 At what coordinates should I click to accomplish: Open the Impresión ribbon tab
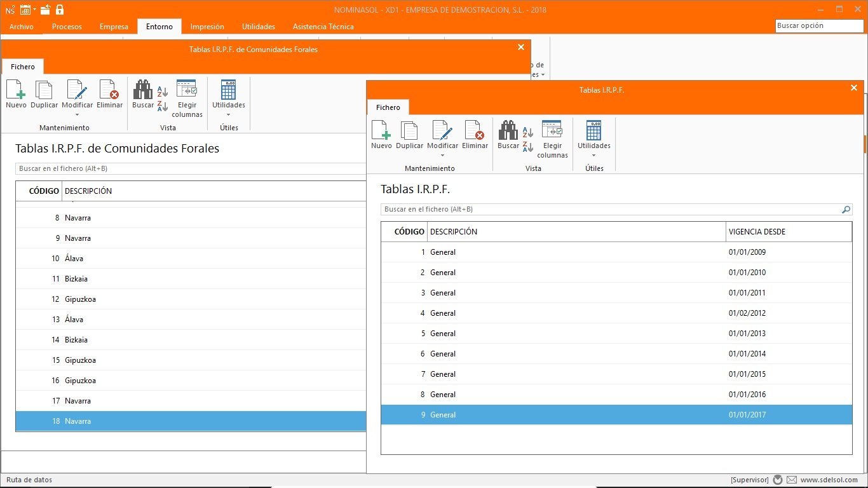[x=207, y=27]
